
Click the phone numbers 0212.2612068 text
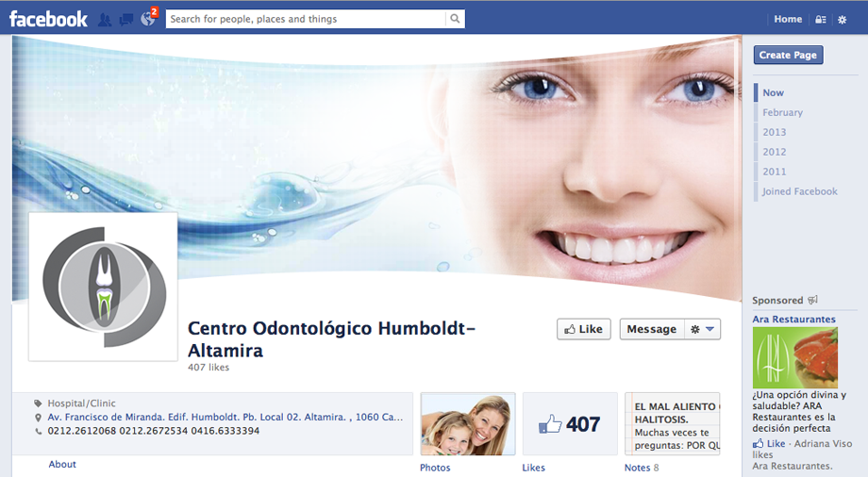coord(154,431)
